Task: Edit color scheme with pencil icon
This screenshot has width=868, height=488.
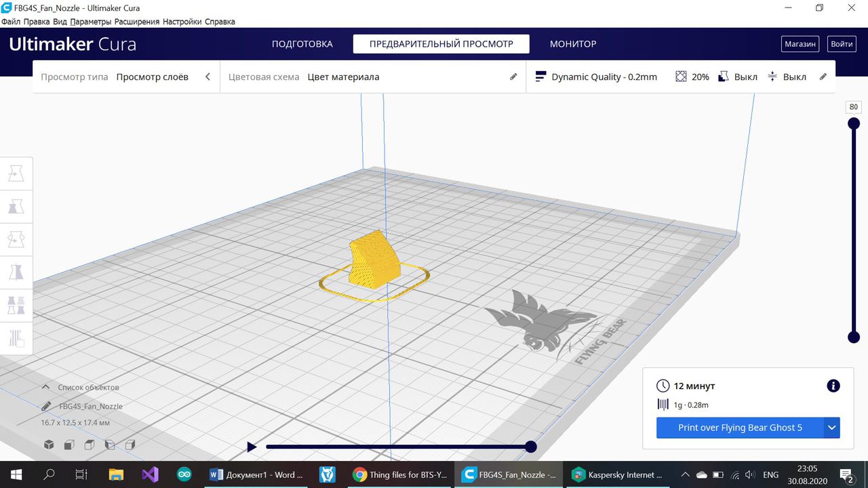Action: (x=513, y=77)
